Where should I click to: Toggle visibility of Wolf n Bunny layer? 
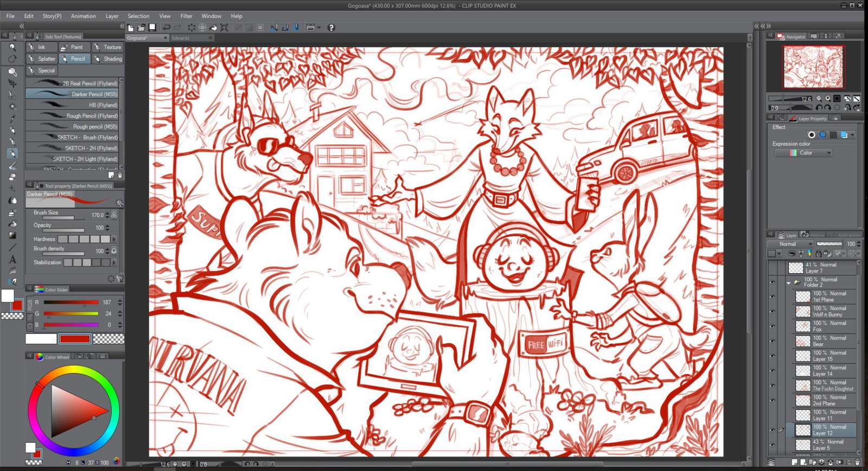click(773, 312)
